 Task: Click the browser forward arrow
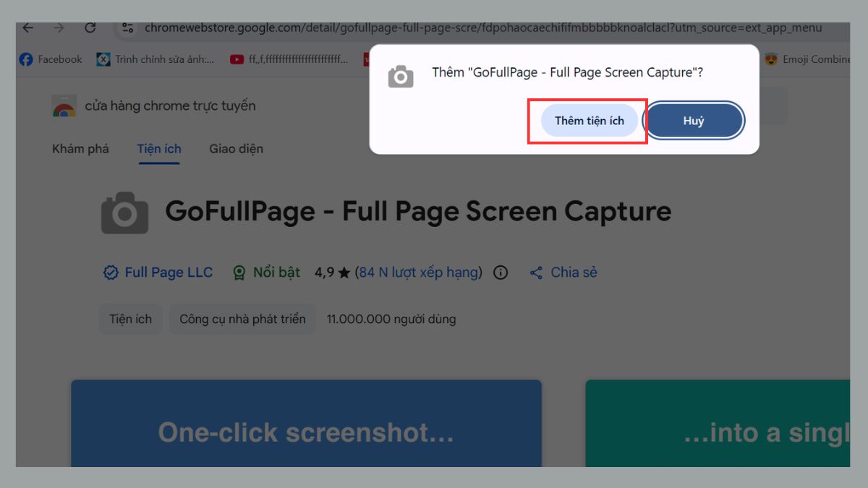click(x=59, y=28)
